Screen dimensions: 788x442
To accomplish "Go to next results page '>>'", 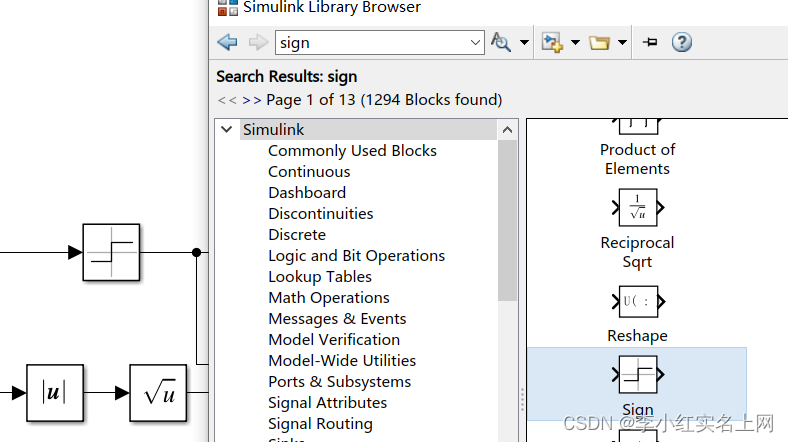I will tap(251, 100).
